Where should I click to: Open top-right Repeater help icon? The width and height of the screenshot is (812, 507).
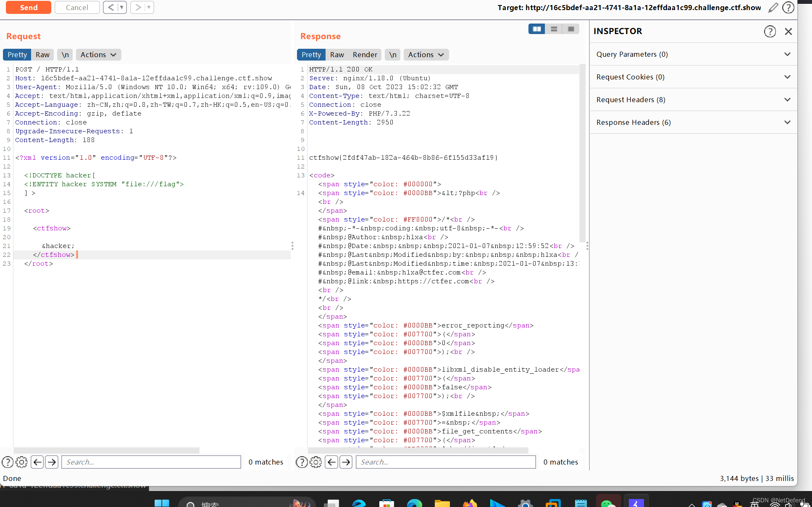pos(788,8)
